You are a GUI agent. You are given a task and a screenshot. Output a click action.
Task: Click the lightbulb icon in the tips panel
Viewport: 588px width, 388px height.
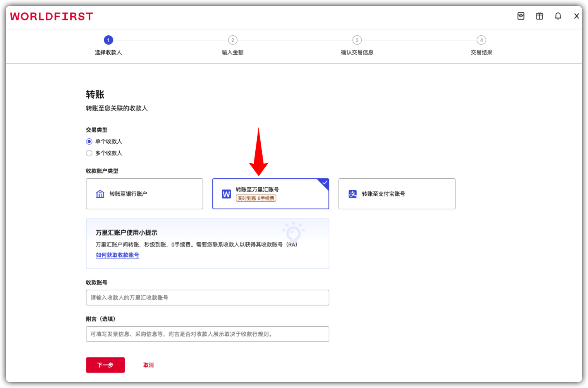coord(294,233)
